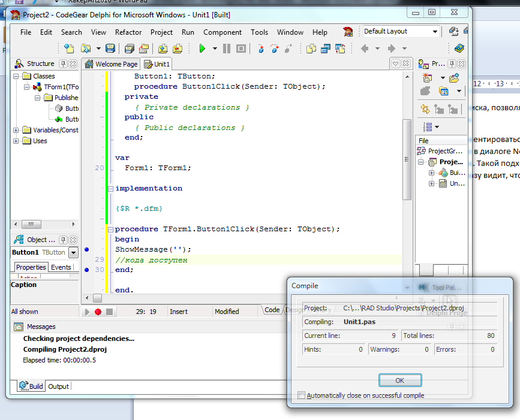Click the View calendar-folder icon in Project Manager
The height and width of the screenshot is (420, 520).
tap(444, 90)
